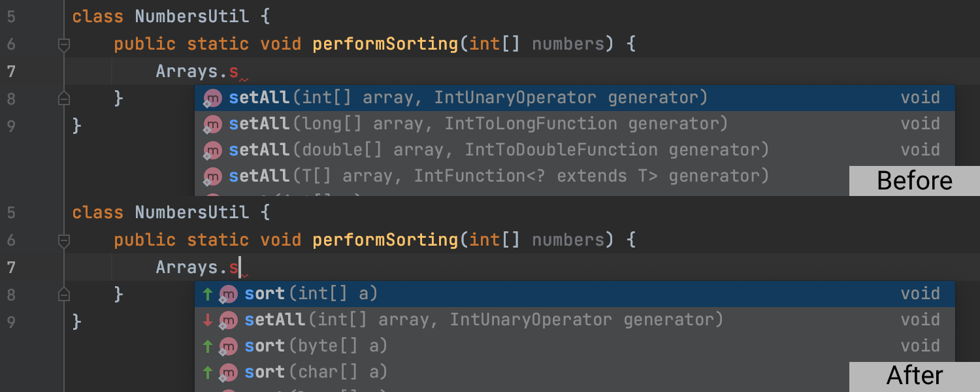Choose sort(int[] a) from the After completion popup
980x392 pixels.
tap(457, 293)
